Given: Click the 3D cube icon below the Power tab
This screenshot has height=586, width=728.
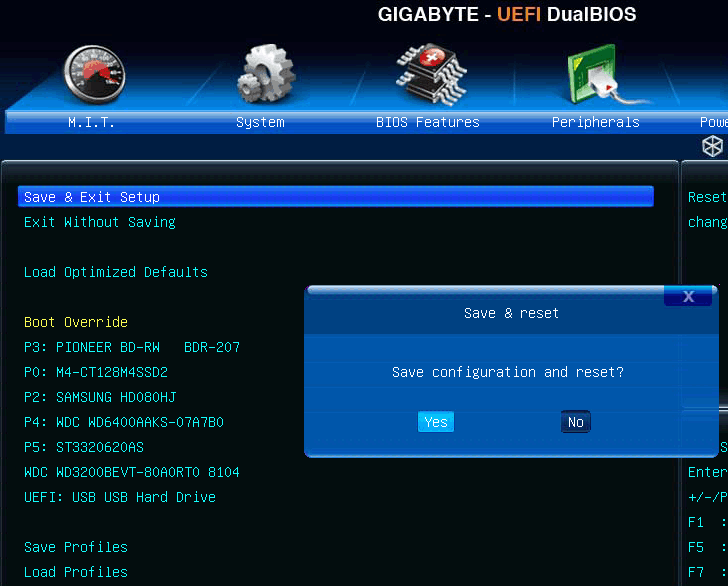Looking at the screenshot, I should pos(712,146).
